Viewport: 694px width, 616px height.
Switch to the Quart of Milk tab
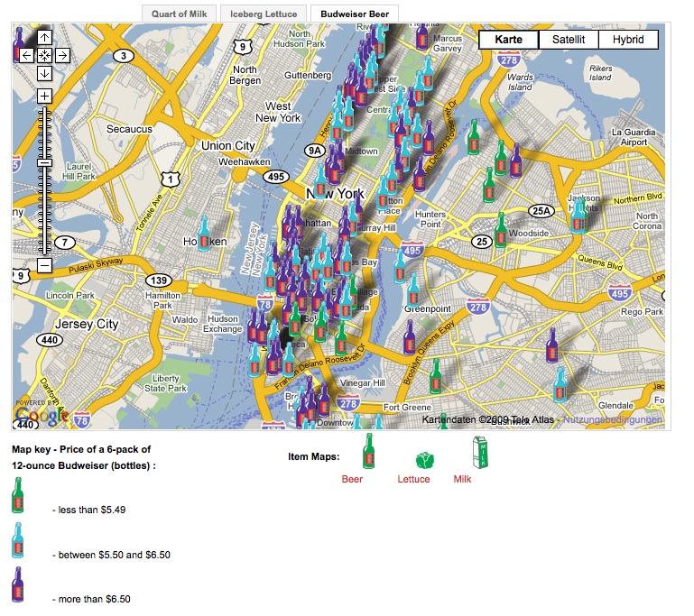point(180,14)
